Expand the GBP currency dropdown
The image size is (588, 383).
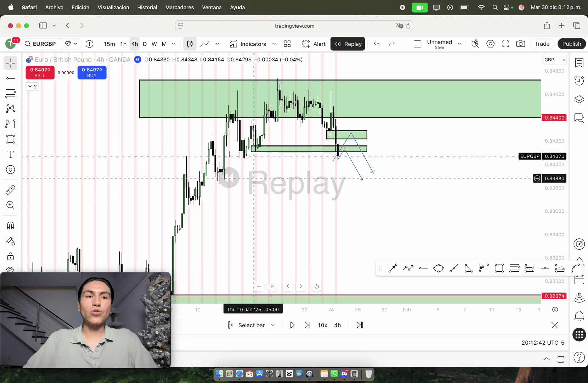point(554,60)
